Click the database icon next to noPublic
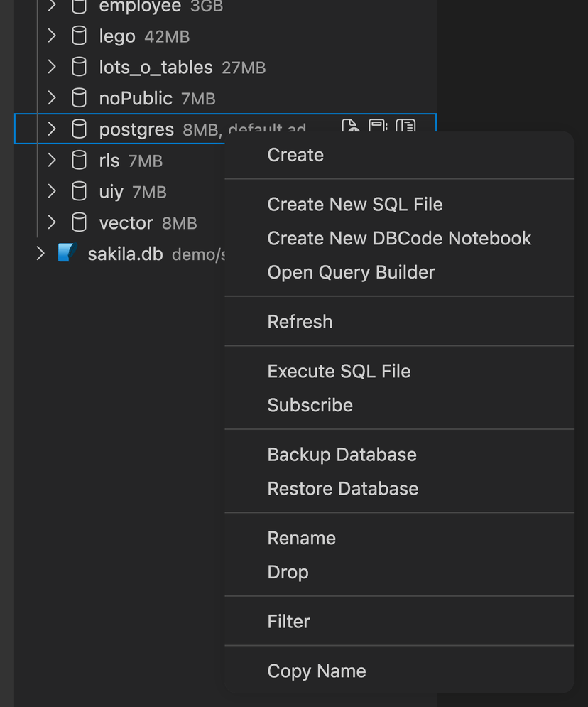The width and height of the screenshot is (588, 707). pyautogui.click(x=78, y=98)
